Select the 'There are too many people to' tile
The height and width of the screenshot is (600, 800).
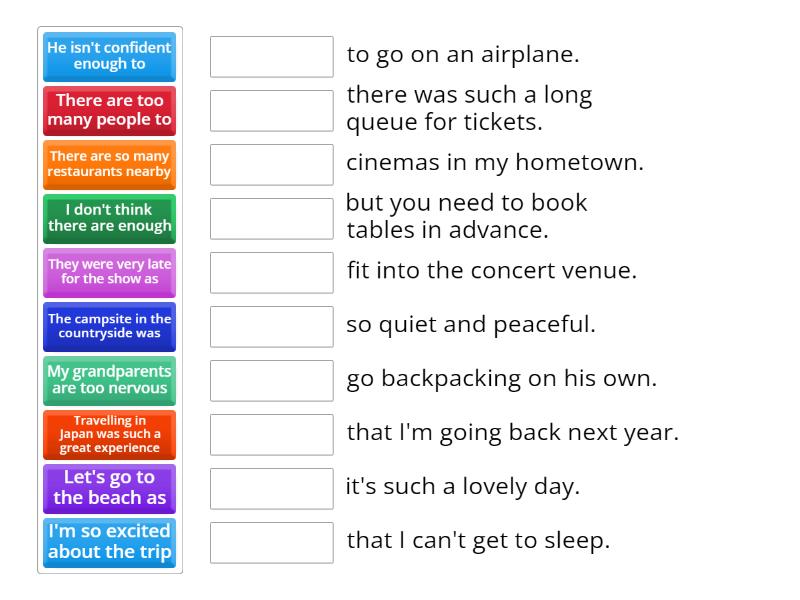(110, 111)
